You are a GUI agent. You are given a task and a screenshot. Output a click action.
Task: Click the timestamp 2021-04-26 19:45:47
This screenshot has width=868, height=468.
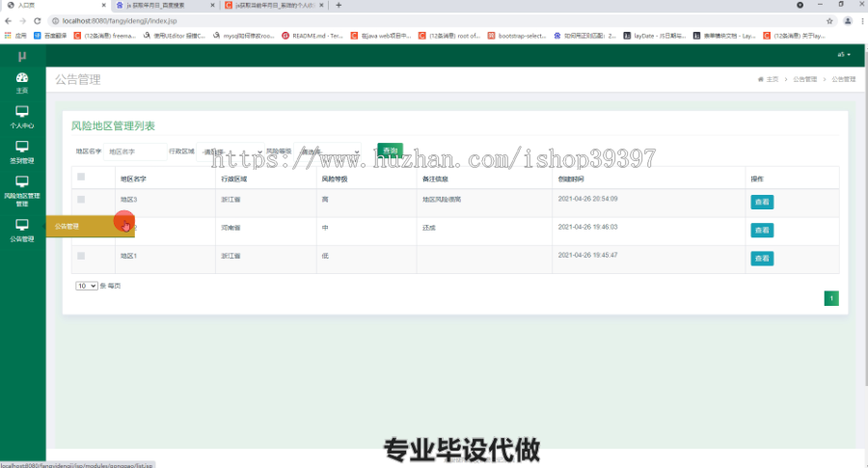tap(588, 256)
